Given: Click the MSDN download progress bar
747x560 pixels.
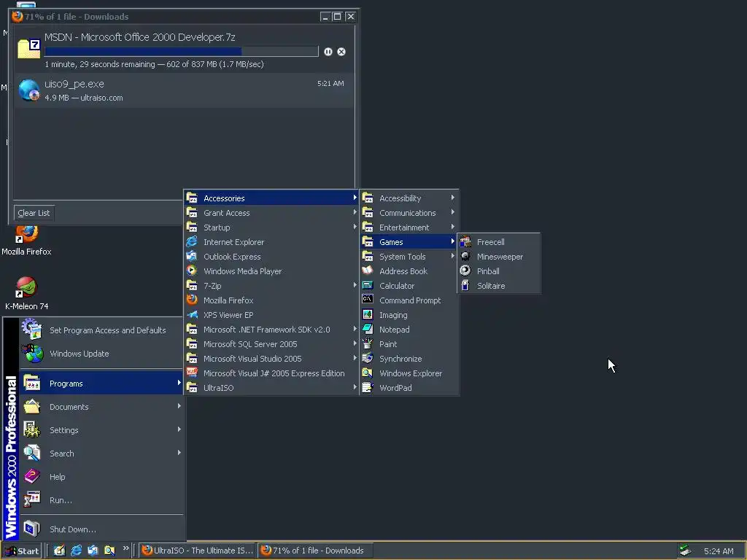Looking at the screenshot, I should (182, 52).
